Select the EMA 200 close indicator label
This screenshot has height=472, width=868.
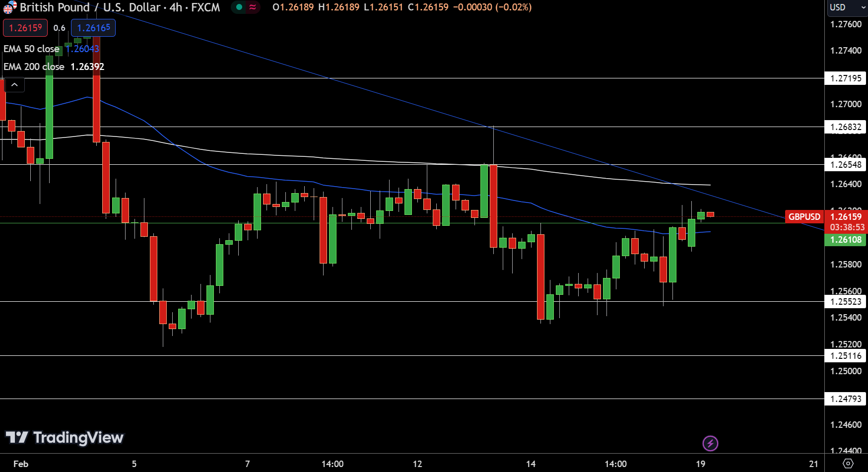[x=34, y=67]
